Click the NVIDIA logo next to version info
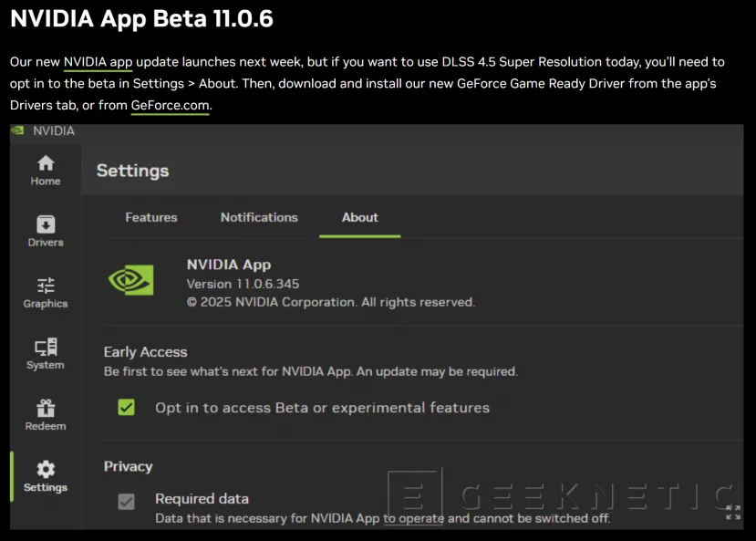This screenshot has width=756, height=541. tap(130, 280)
